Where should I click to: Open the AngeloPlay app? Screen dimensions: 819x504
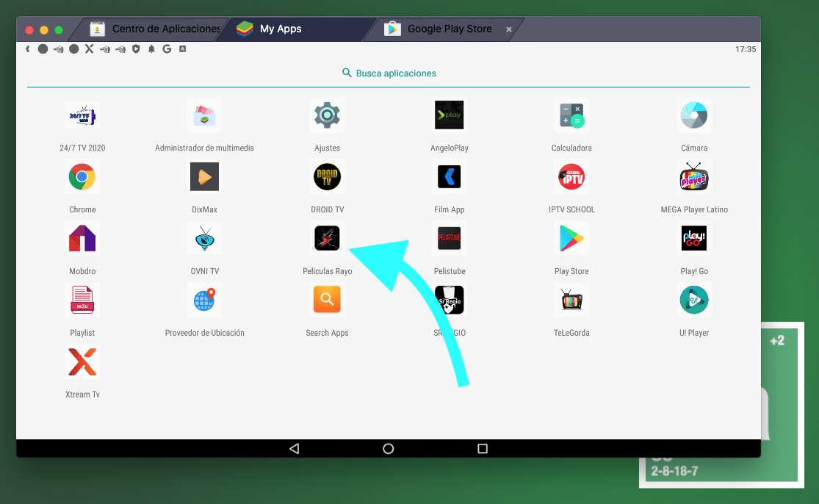click(x=449, y=115)
